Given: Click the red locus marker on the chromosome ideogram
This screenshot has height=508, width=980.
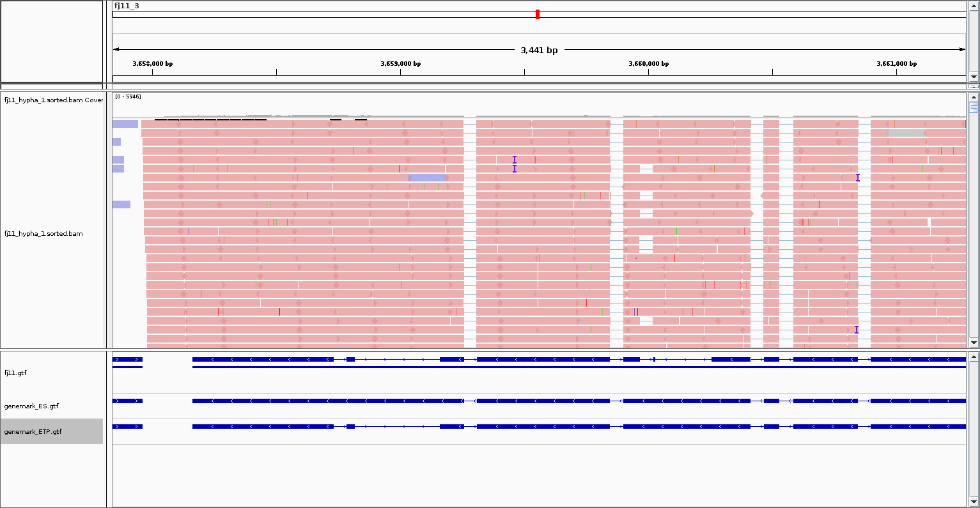Looking at the screenshot, I should click(x=537, y=14).
